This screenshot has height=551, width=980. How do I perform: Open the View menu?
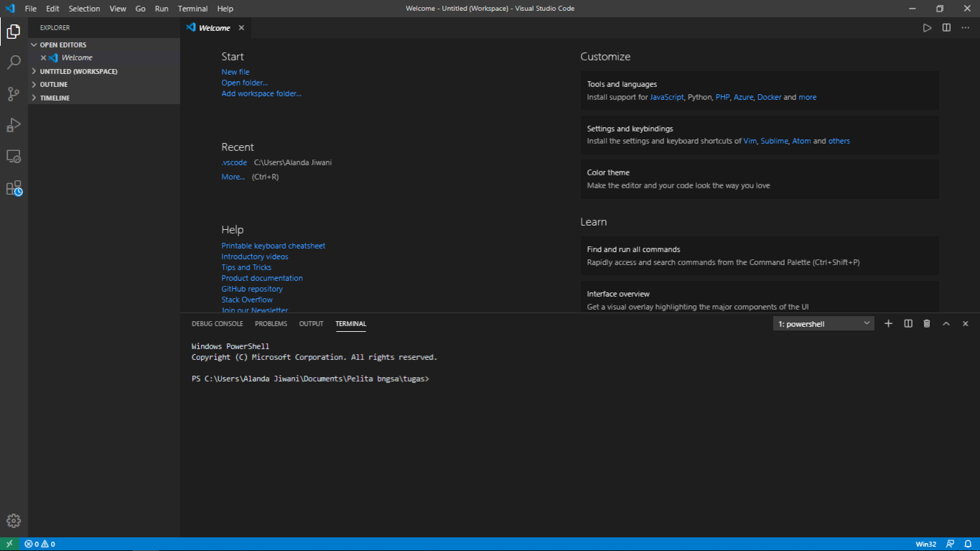[118, 9]
